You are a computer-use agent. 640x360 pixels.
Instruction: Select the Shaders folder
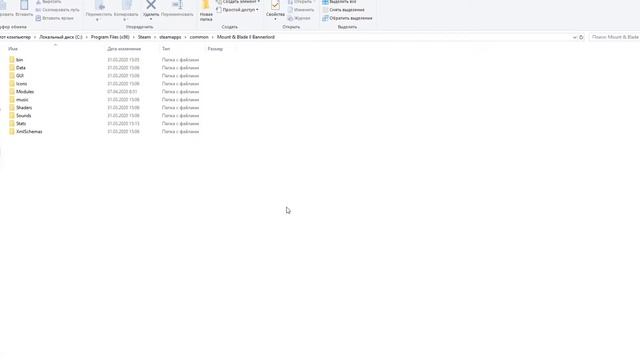click(20, 108)
